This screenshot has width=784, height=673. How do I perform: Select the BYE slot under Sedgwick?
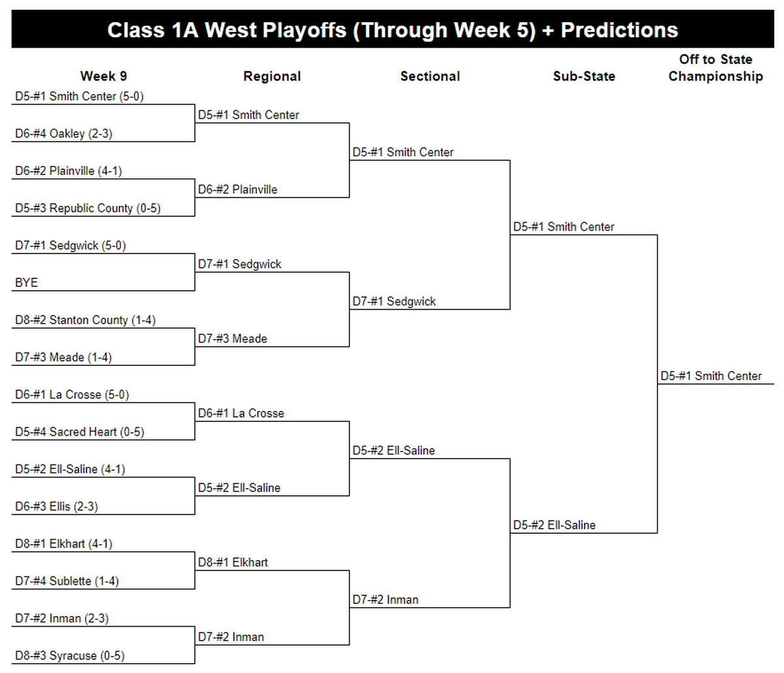pyautogui.click(x=27, y=283)
